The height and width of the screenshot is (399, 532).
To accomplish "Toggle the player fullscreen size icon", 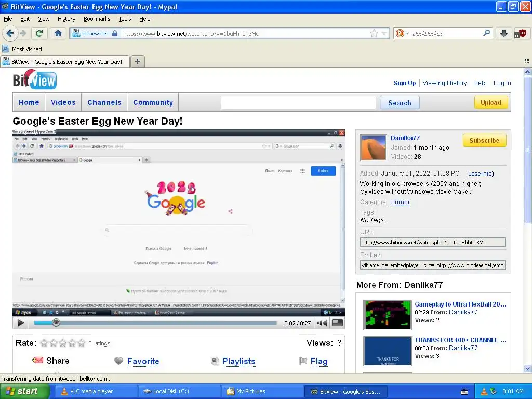I will coord(337,322).
